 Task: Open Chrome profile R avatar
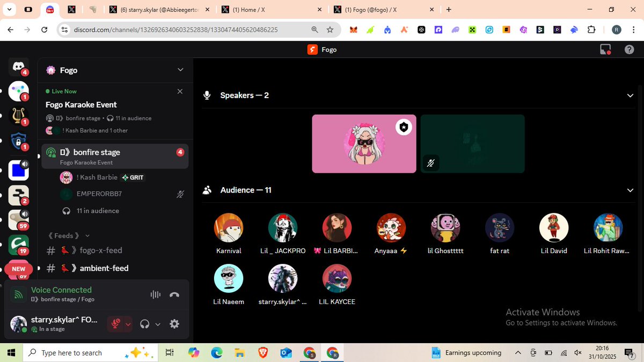pos(617,30)
